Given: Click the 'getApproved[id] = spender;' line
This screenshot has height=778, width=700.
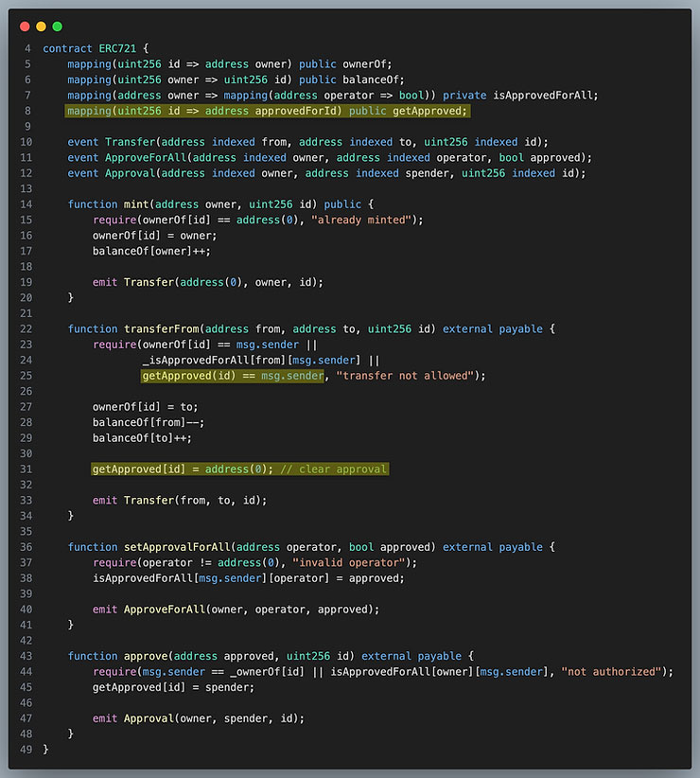Looking at the screenshot, I should tap(173, 687).
